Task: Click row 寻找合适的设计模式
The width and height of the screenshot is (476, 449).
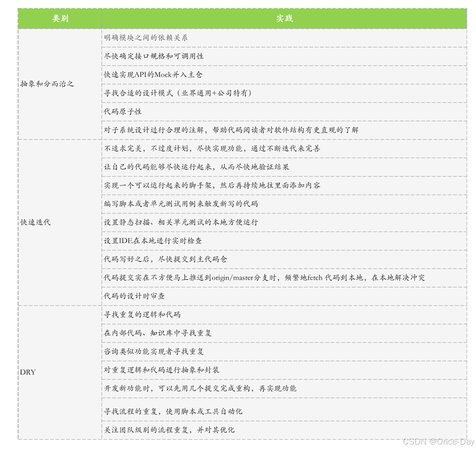Action: [x=284, y=93]
